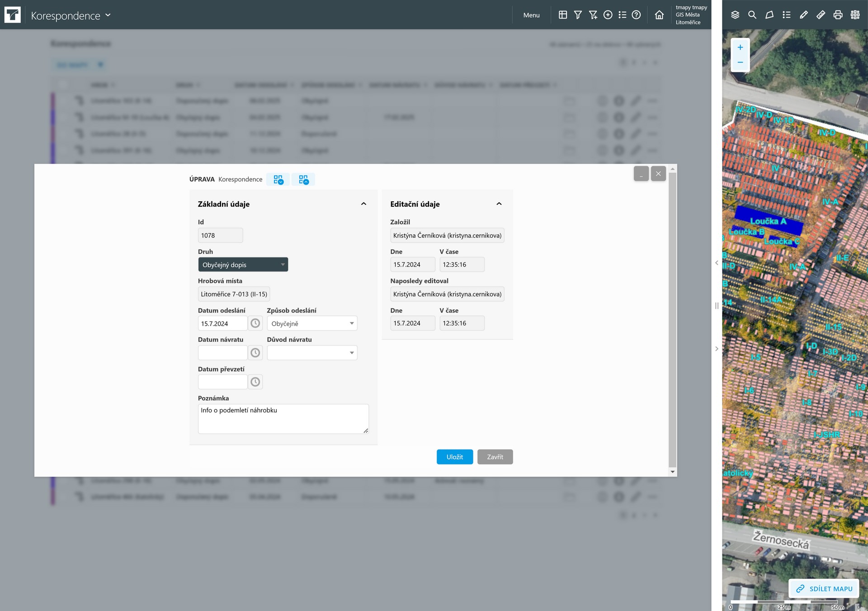Click into the Poznámka text area
The height and width of the screenshot is (611, 868).
[283, 419]
